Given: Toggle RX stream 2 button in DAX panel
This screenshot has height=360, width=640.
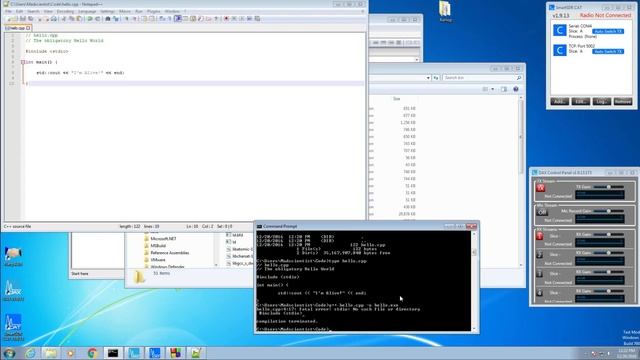Looking at the screenshot, I should click(x=539, y=255).
